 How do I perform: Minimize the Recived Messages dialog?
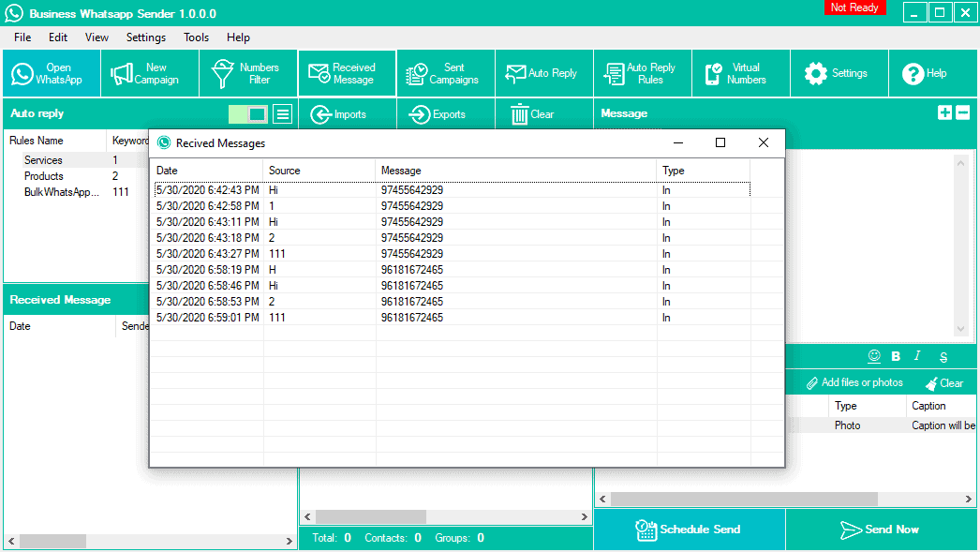(678, 142)
